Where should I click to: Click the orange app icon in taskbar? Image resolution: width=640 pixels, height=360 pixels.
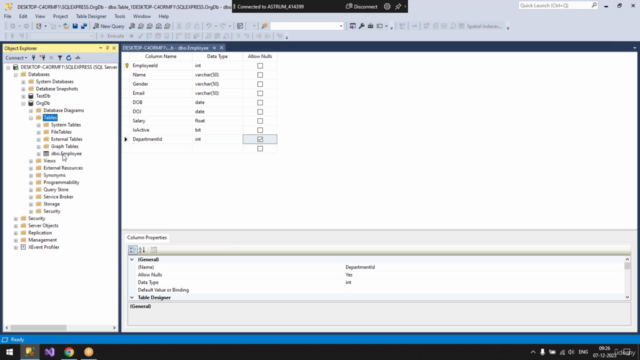click(x=89, y=352)
